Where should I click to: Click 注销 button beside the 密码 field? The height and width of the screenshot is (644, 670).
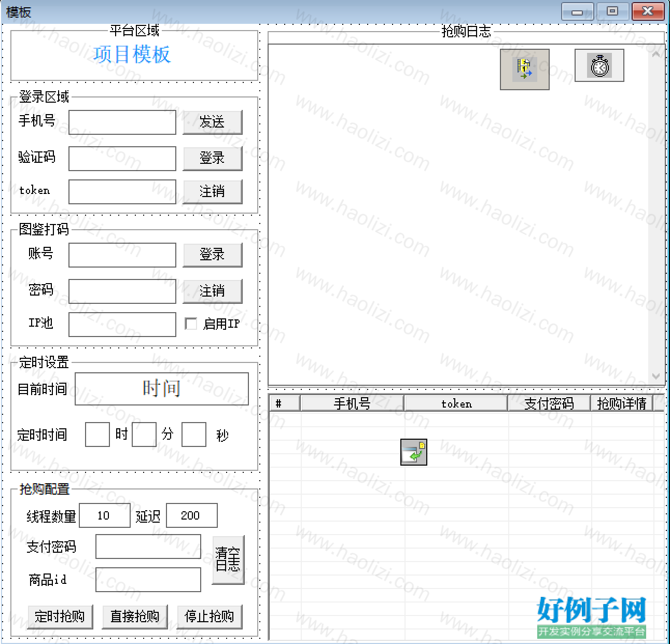[213, 291]
